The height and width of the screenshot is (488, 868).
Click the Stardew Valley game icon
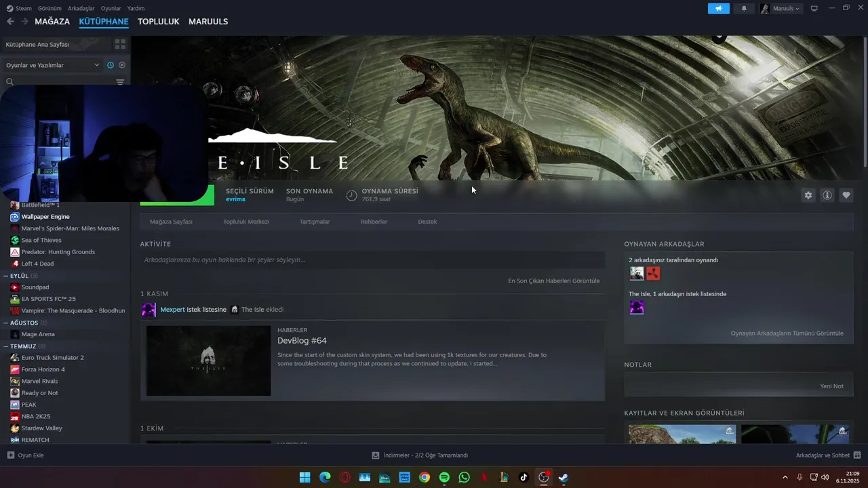tap(15, 428)
